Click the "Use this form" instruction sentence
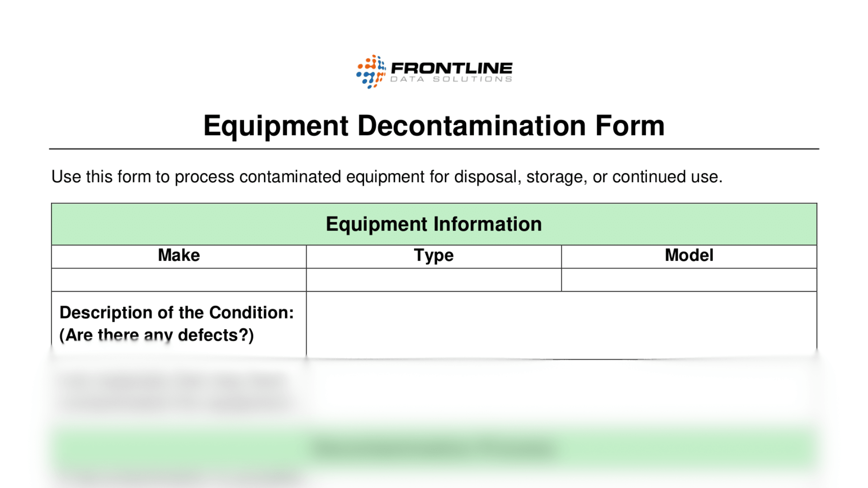This screenshot has width=868, height=488. click(x=387, y=177)
